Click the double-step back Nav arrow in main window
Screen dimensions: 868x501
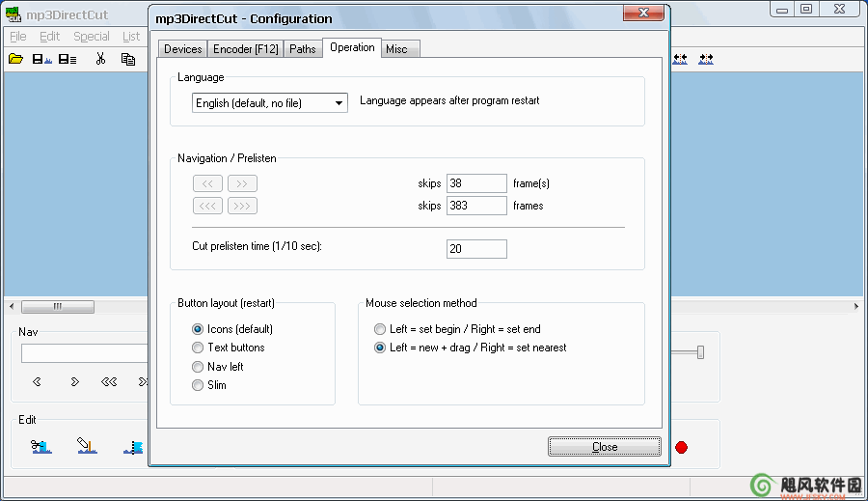coord(108,381)
